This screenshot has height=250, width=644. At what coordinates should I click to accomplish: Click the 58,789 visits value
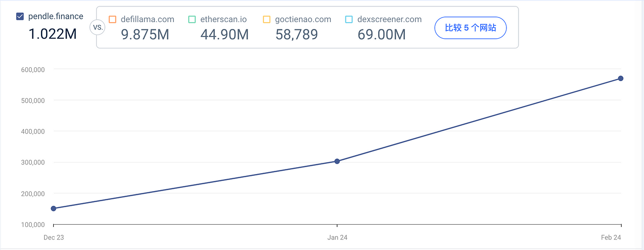point(297,34)
